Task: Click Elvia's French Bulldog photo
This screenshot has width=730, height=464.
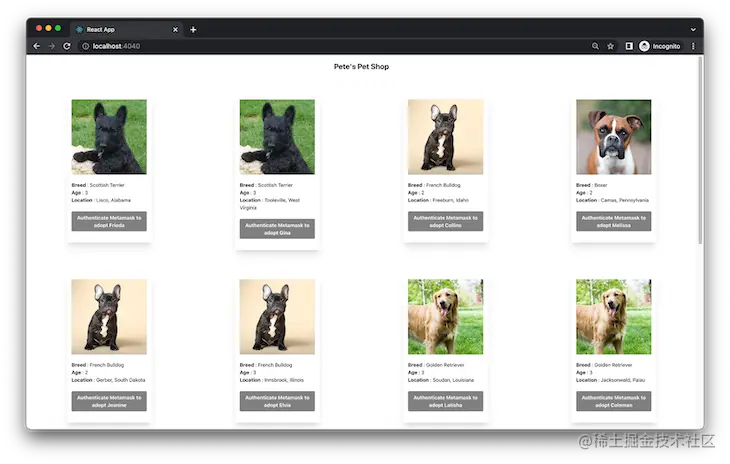Action: 277,317
